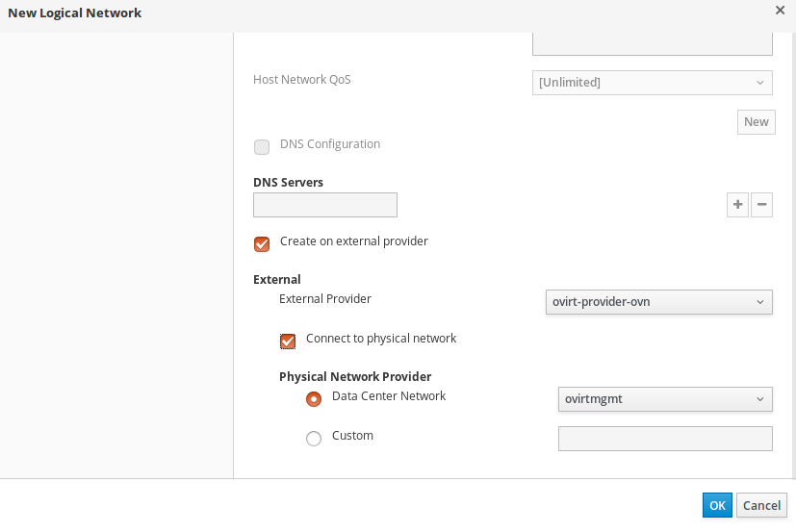The height and width of the screenshot is (532, 796).
Task: Click the minus icon to remove DNS server
Action: pyautogui.click(x=761, y=205)
